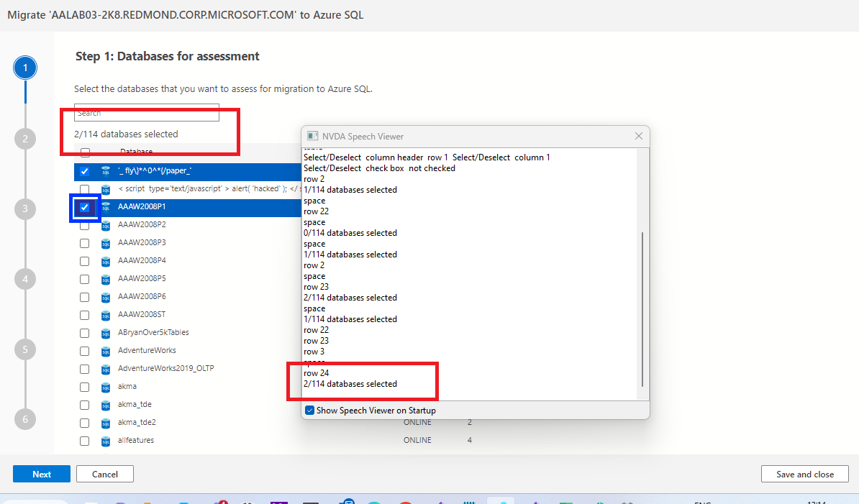Image resolution: width=859 pixels, height=504 pixels.
Task: Select step 2 circle in the progress sidebar
Action: coord(25,137)
